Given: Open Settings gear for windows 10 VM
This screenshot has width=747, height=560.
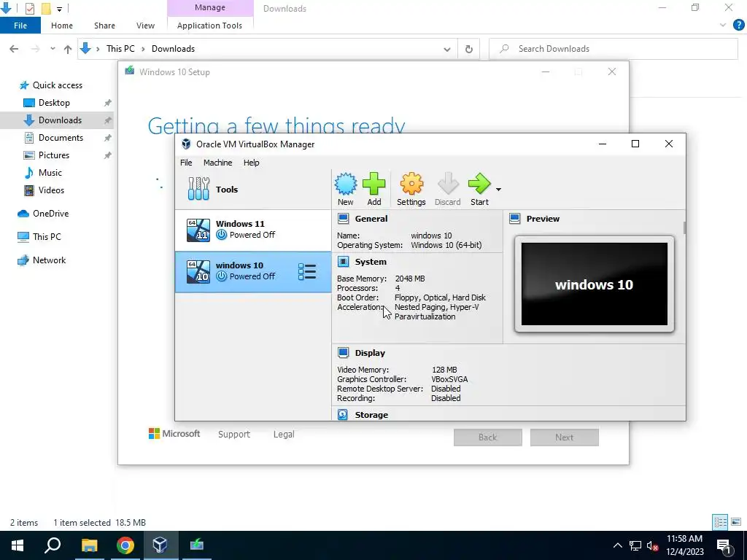Looking at the screenshot, I should coord(411,184).
